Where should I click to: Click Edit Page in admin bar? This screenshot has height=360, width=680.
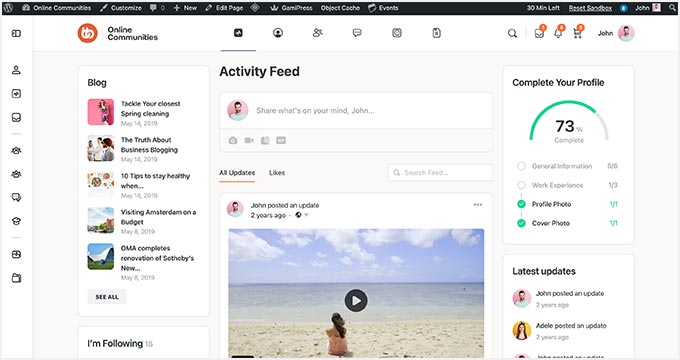pos(224,8)
